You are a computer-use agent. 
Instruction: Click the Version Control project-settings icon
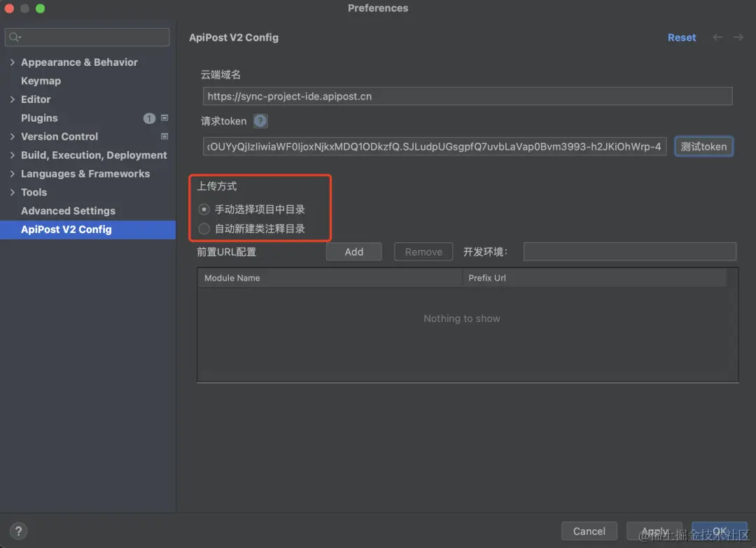point(164,136)
